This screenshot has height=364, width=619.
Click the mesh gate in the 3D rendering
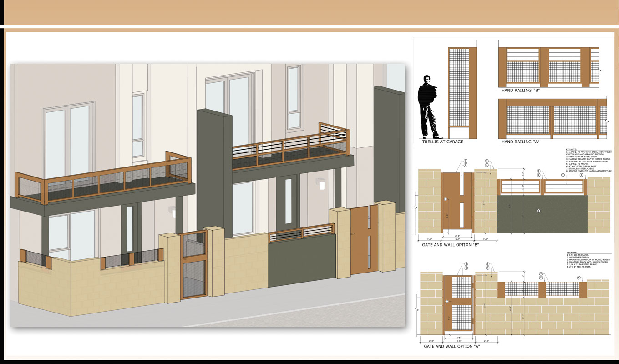click(x=193, y=264)
